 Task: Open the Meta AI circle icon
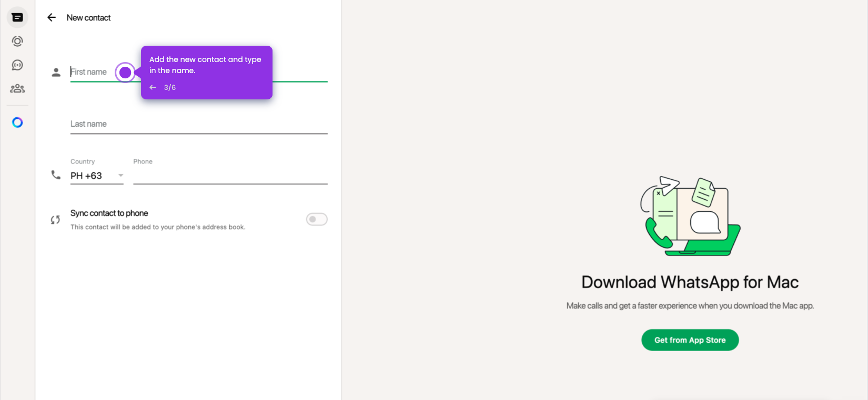[x=17, y=122]
